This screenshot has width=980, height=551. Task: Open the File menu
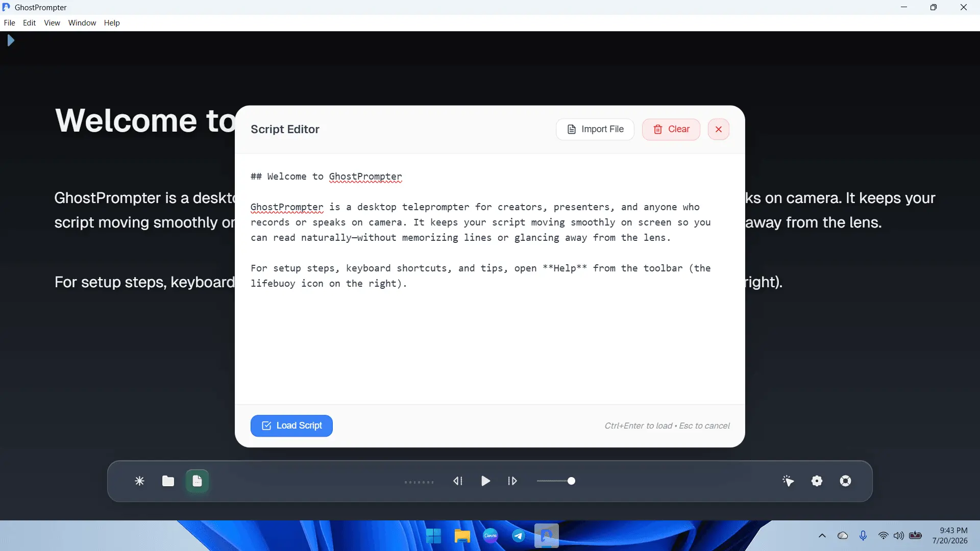[9, 23]
